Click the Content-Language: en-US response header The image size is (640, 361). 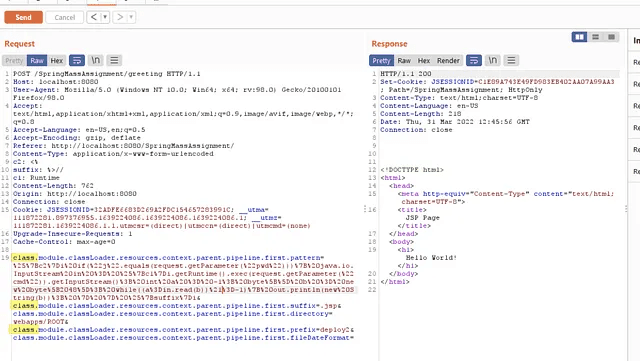point(429,106)
